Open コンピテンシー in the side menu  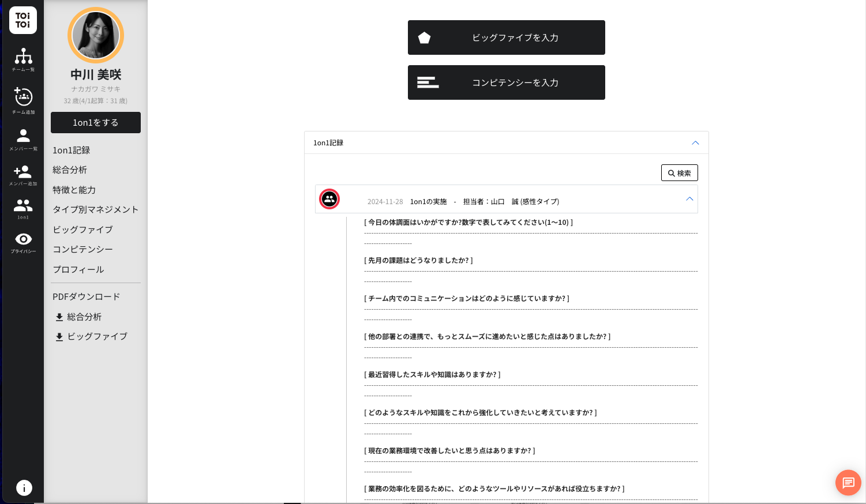tap(83, 249)
